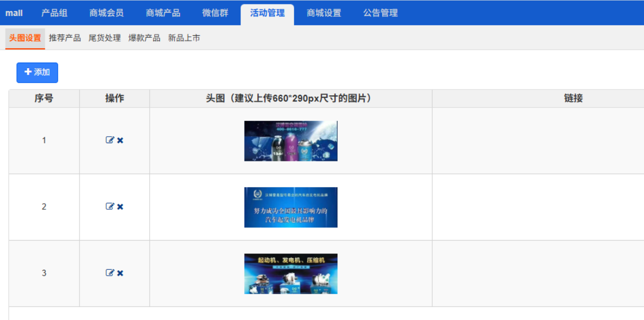Delete the row 2 header image

(x=120, y=207)
